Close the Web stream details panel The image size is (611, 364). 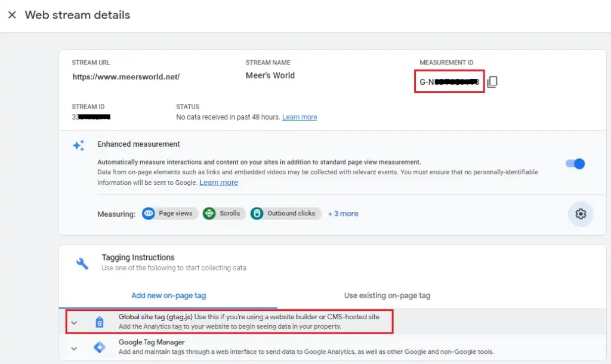click(x=12, y=15)
